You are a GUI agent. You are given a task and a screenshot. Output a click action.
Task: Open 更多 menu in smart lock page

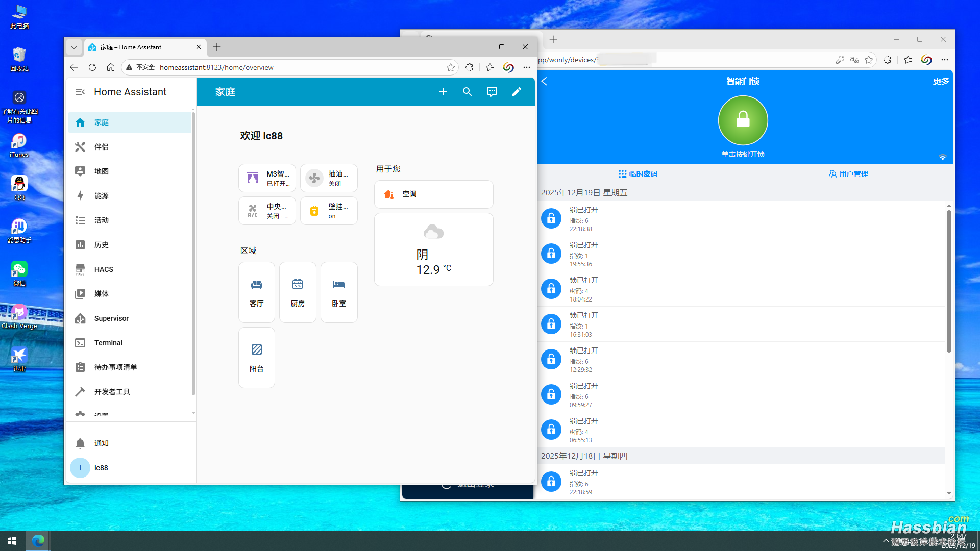click(x=941, y=81)
